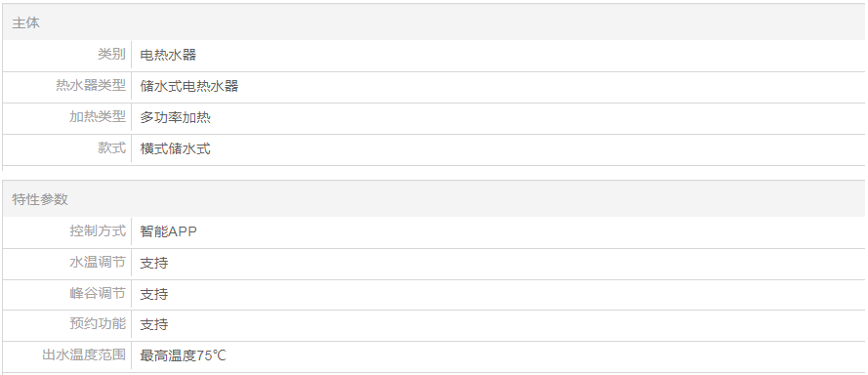Click the 特性参数 section header
Image resolution: width=868 pixels, height=375 pixels.
coord(40,199)
